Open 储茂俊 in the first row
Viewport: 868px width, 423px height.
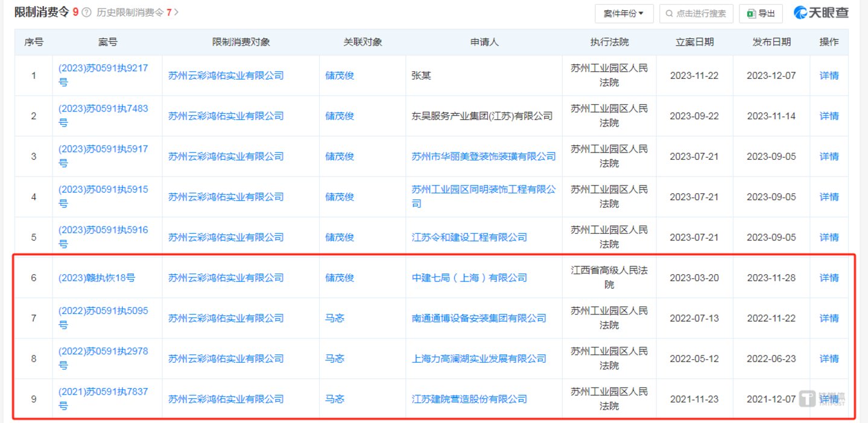pos(340,75)
